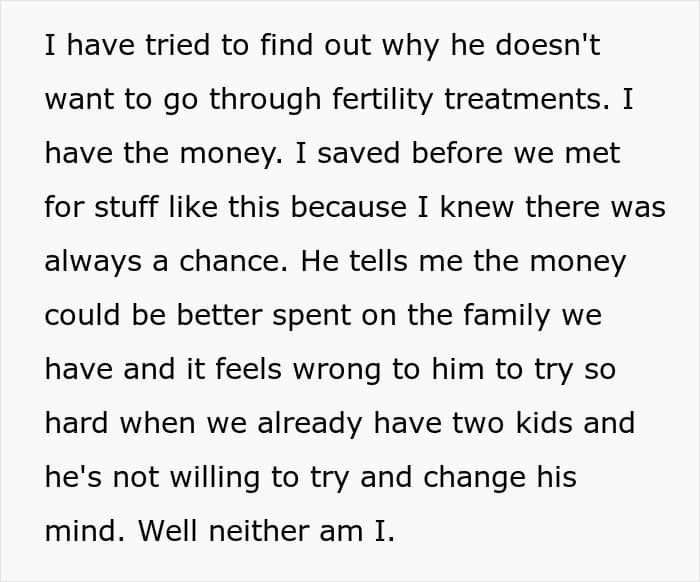Click the word "willing" in the paragraph
Viewport: 700px width, 582px height.
(x=215, y=478)
